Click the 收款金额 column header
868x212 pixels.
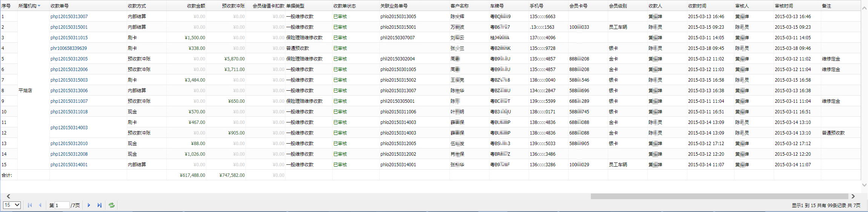click(x=196, y=6)
